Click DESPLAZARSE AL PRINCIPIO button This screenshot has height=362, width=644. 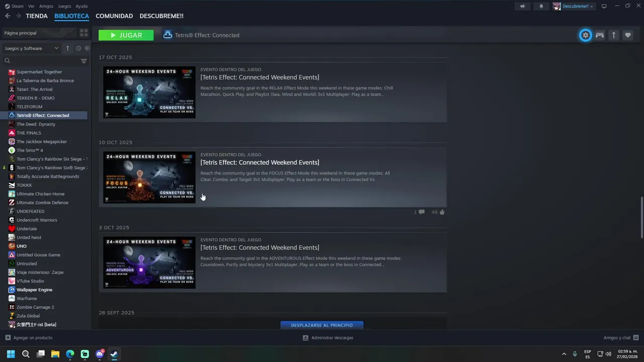click(322, 325)
